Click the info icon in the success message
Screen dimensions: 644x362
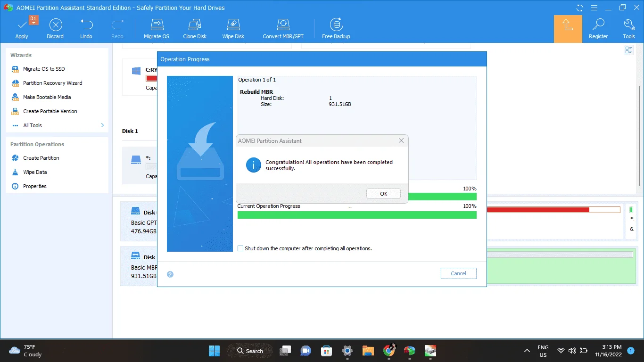(253, 165)
